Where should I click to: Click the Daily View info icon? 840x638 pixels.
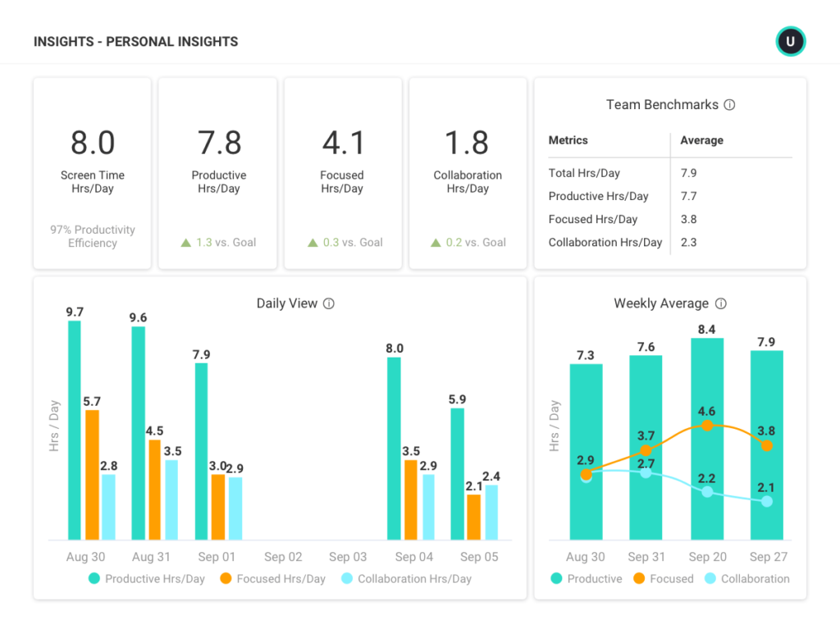(329, 303)
